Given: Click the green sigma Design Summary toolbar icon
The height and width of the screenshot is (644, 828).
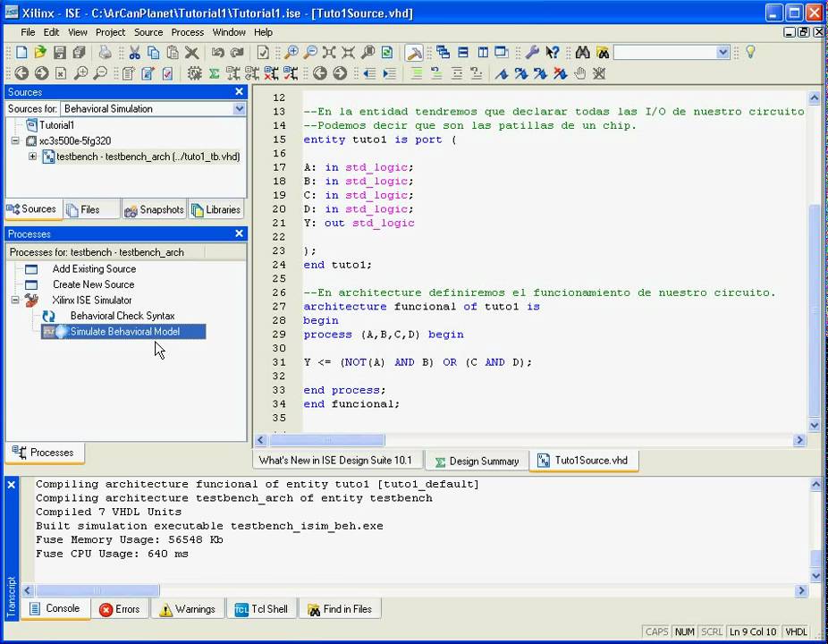Looking at the screenshot, I should click(x=214, y=73).
